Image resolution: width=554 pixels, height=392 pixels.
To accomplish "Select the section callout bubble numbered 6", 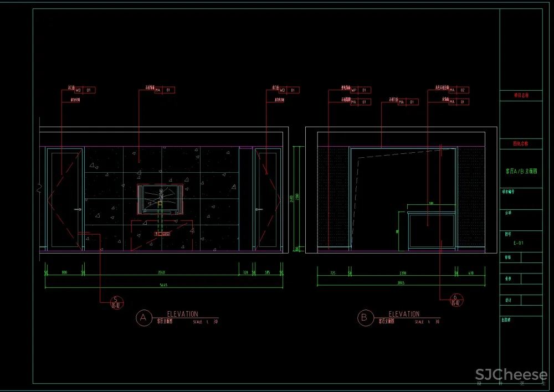I will pyautogui.click(x=456, y=300).
